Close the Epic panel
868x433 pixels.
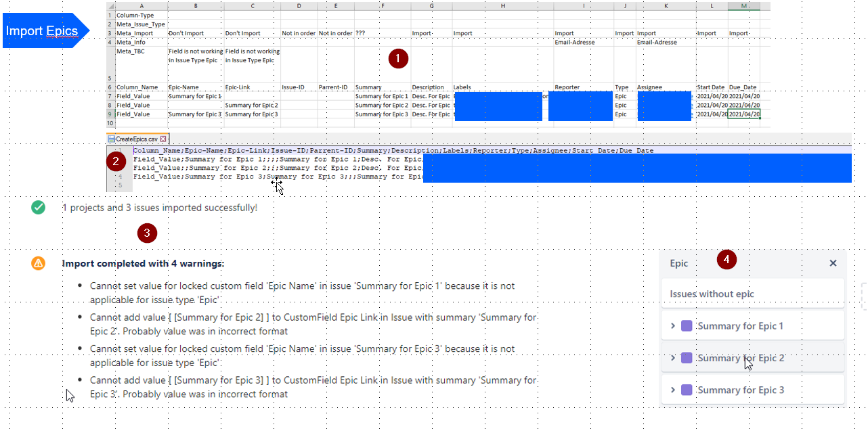(x=833, y=263)
